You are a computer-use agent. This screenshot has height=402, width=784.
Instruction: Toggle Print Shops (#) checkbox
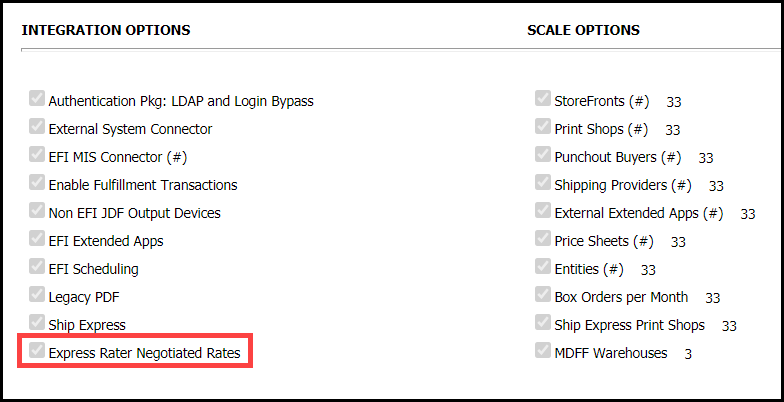543,127
